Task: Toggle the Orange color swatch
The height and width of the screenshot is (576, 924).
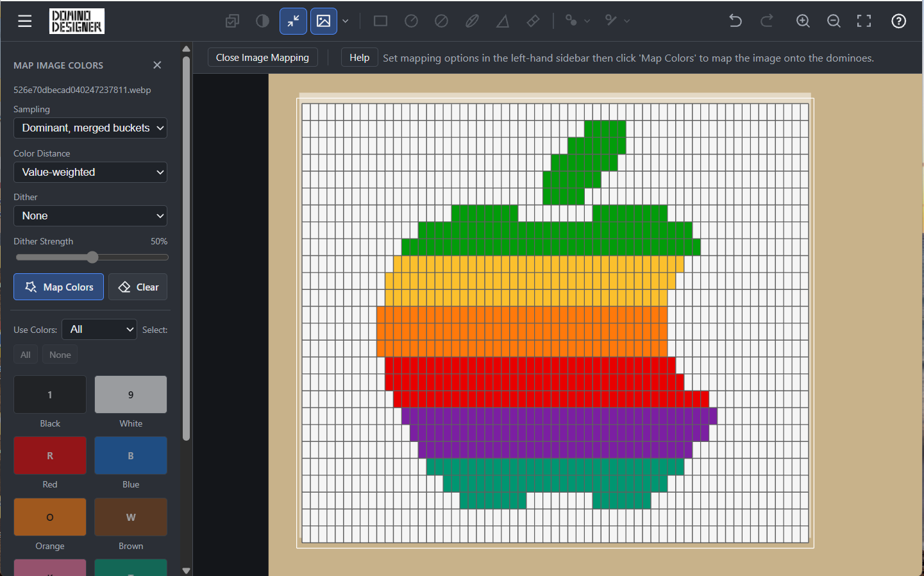Action: (50, 517)
